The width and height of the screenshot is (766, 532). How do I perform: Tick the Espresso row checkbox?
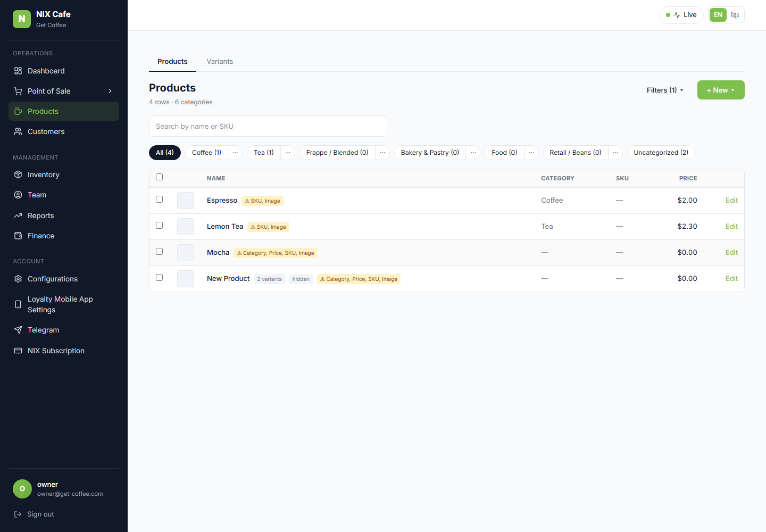[159, 199]
